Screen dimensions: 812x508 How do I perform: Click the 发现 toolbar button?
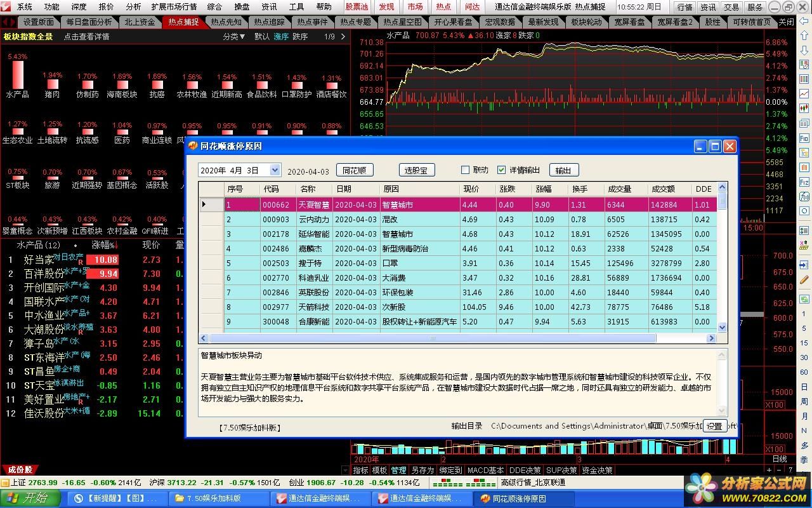pyautogui.click(x=386, y=7)
